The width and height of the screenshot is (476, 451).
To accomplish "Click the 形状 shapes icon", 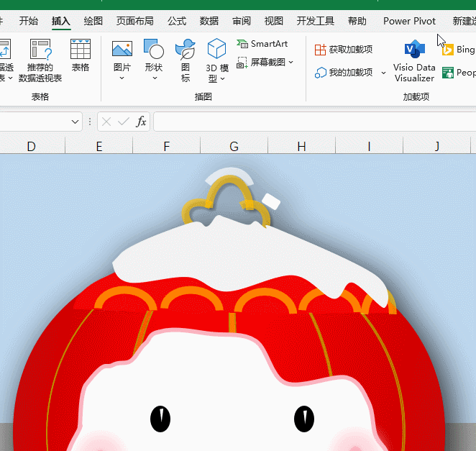I will [154, 49].
